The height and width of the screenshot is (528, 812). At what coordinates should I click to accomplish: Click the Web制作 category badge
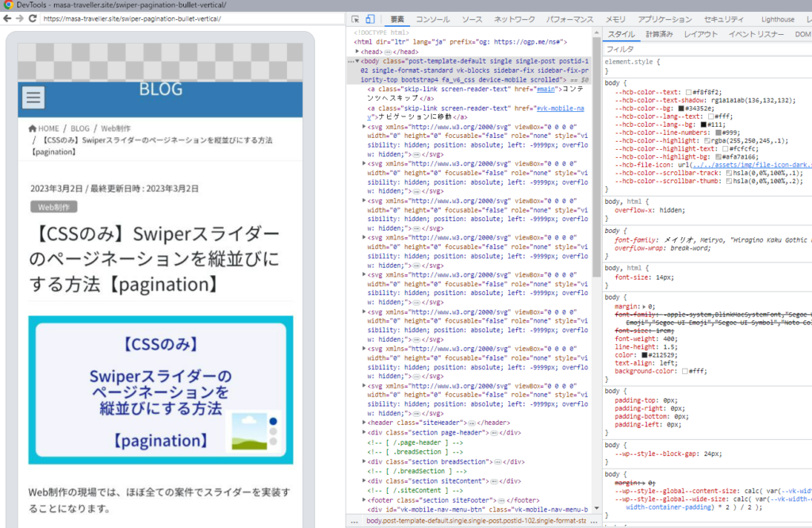point(54,207)
